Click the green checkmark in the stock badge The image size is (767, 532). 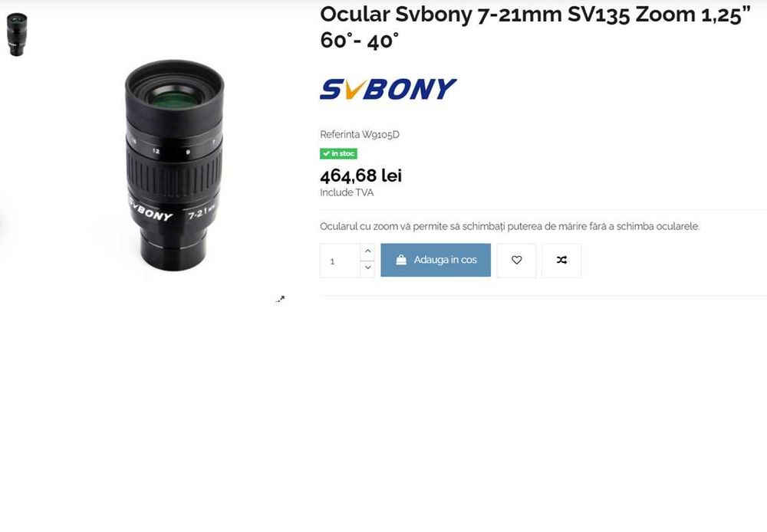pyautogui.click(x=326, y=153)
